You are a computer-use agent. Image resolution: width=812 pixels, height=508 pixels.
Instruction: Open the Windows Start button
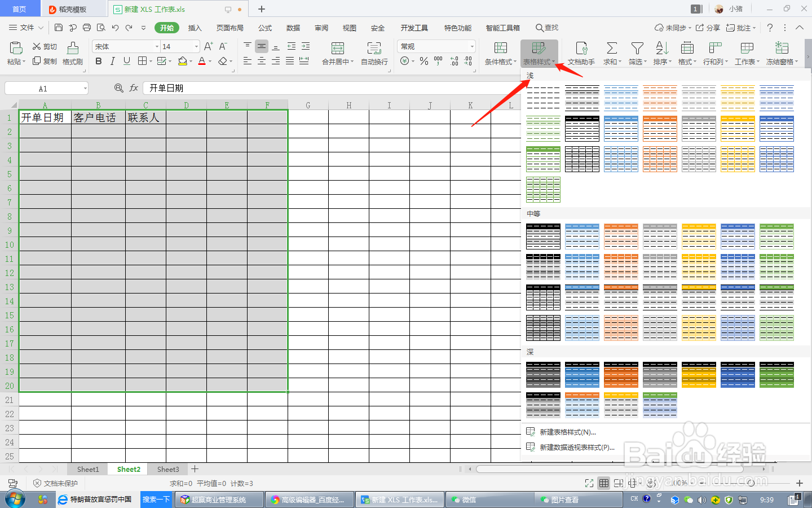15,500
